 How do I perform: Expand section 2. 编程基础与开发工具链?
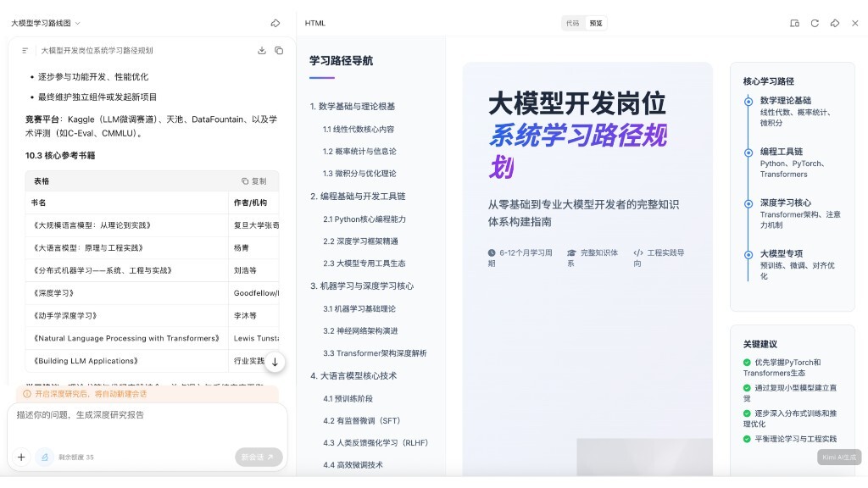click(x=358, y=197)
